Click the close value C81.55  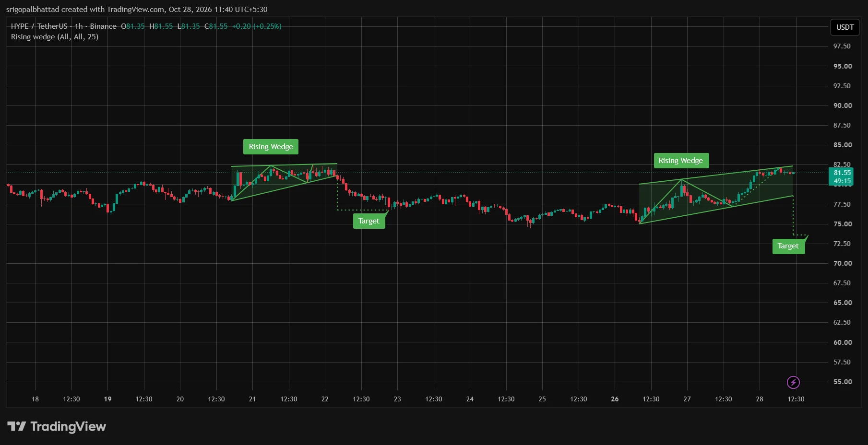216,26
